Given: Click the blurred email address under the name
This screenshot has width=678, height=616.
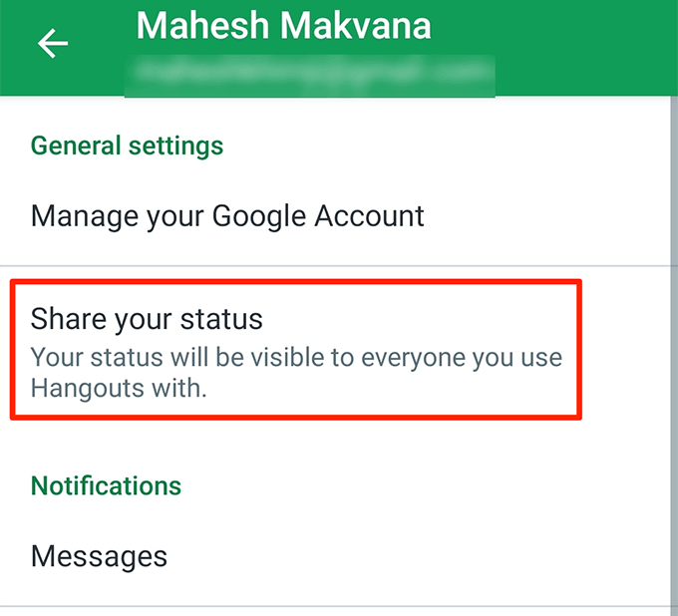Looking at the screenshot, I should pos(311,73).
